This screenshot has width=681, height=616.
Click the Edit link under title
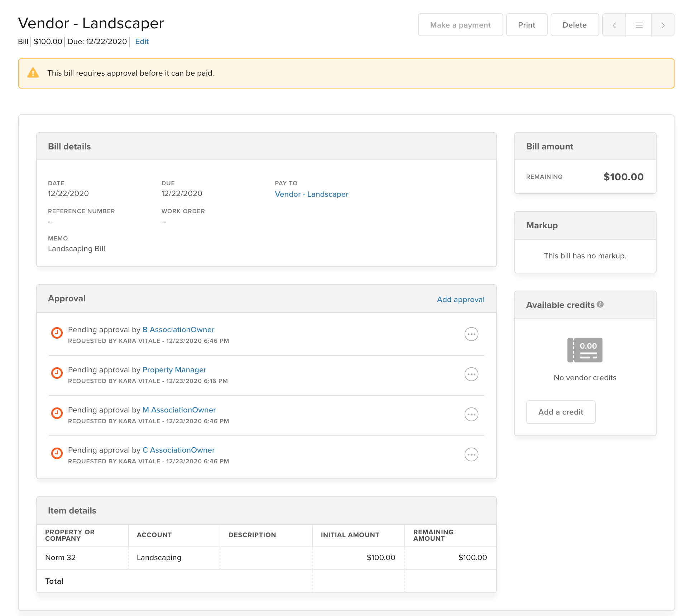click(142, 42)
